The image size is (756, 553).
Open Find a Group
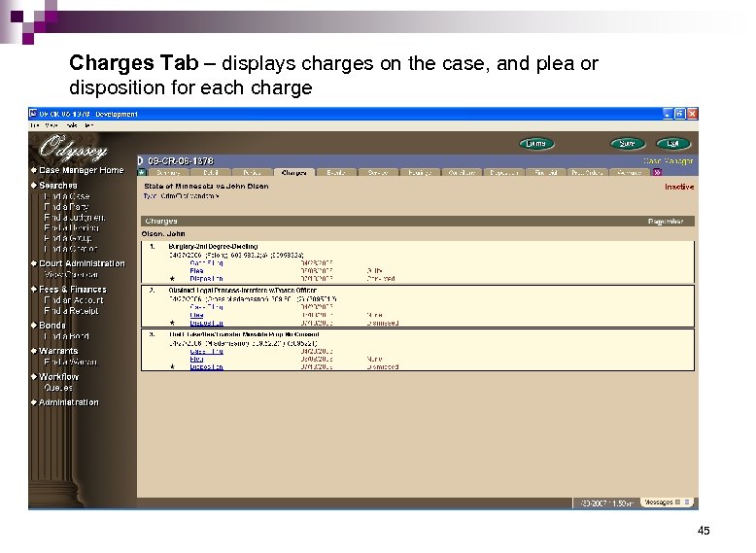click(67, 238)
